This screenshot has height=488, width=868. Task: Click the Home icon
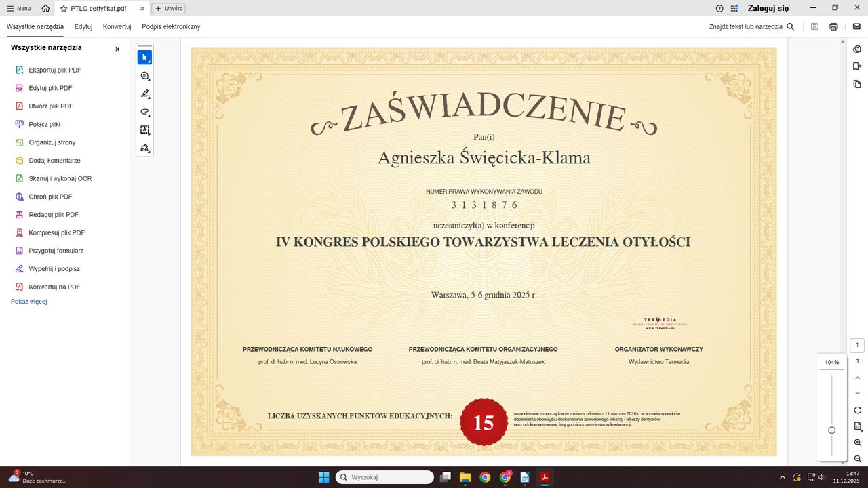(45, 9)
